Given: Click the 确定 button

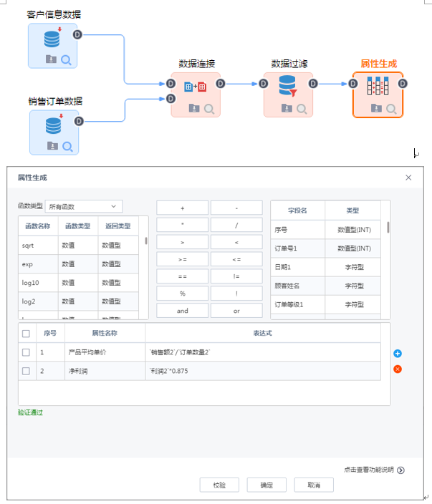Looking at the screenshot, I should click(x=267, y=485).
